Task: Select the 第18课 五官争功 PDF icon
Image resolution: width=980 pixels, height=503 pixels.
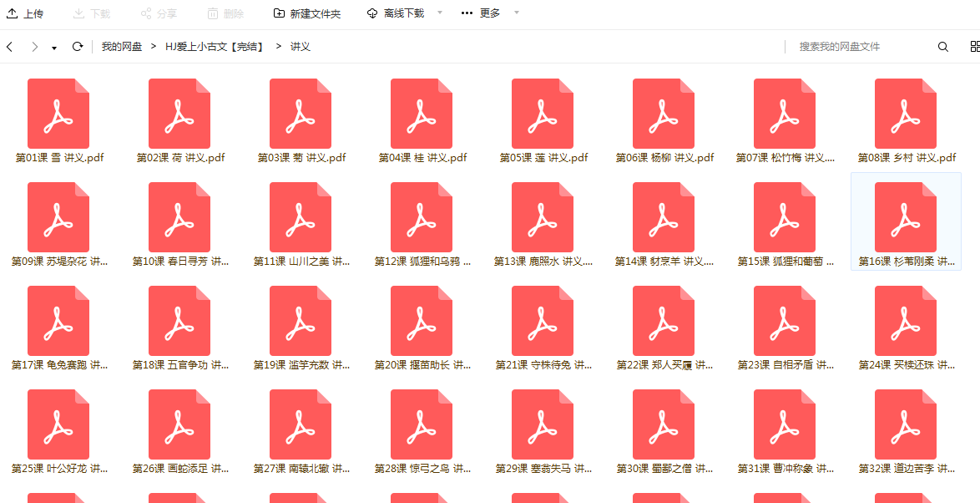Action: [179, 321]
